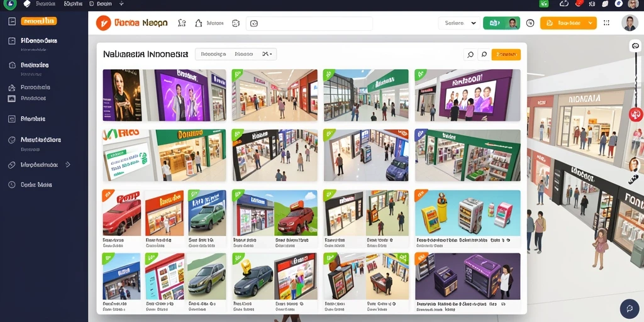
Task: Click the house-shaped icon in the app header
Action: (x=198, y=23)
